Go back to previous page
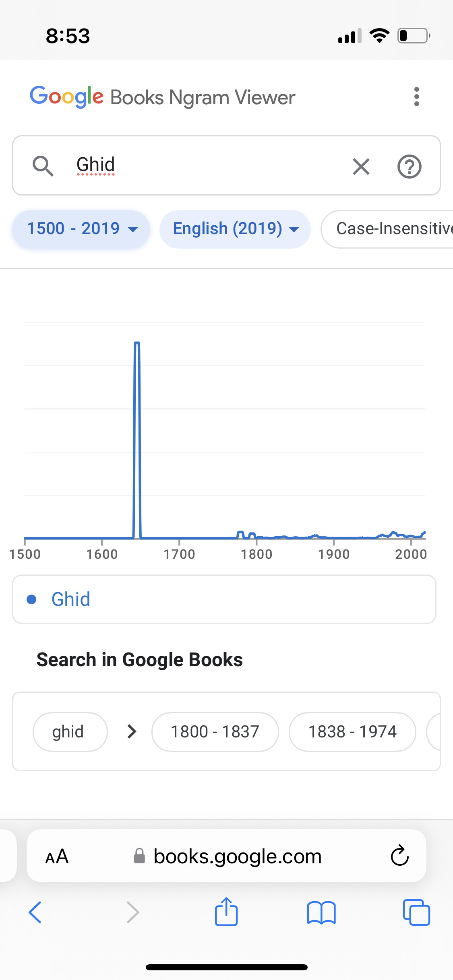Viewport: 453px width, 980px height. click(35, 912)
